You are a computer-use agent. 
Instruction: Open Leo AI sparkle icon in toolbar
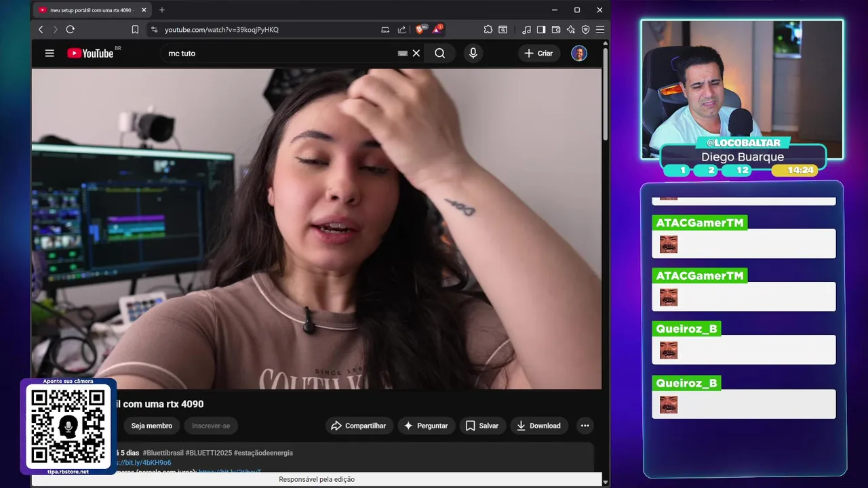click(570, 30)
